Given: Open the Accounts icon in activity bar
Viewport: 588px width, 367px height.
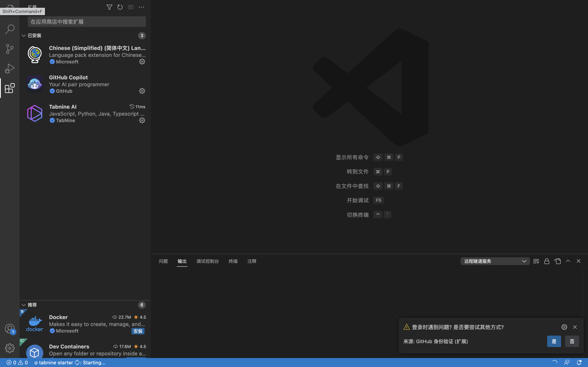Looking at the screenshot, I should point(10,329).
